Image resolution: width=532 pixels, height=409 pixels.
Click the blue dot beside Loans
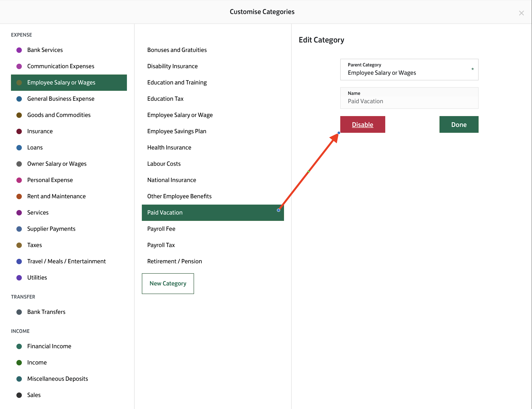coord(19,148)
